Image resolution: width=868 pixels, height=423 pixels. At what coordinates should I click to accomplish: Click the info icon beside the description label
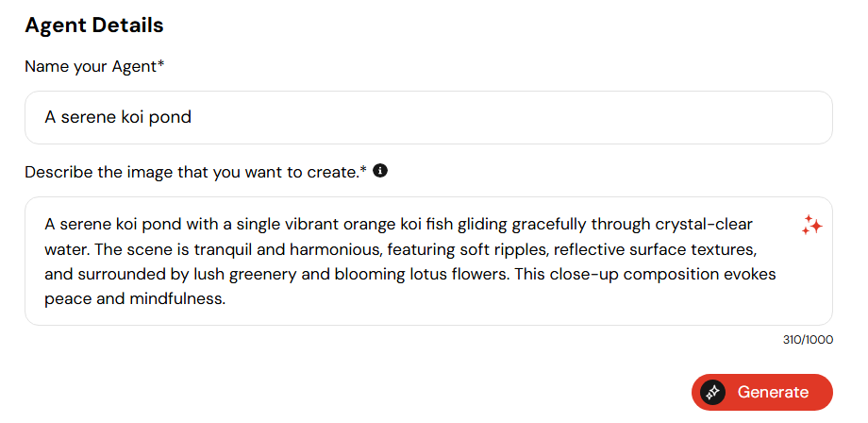click(380, 171)
